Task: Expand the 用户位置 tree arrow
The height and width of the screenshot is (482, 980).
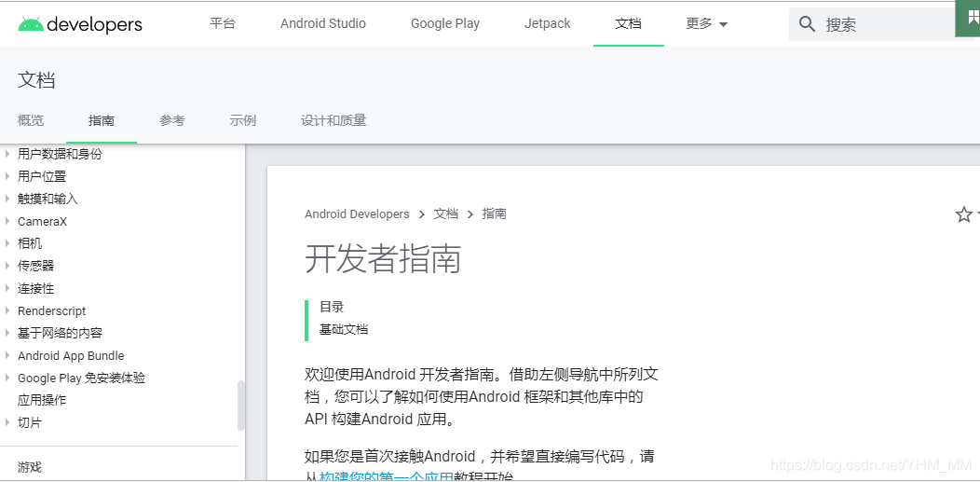Action: click(x=7, y=176)
